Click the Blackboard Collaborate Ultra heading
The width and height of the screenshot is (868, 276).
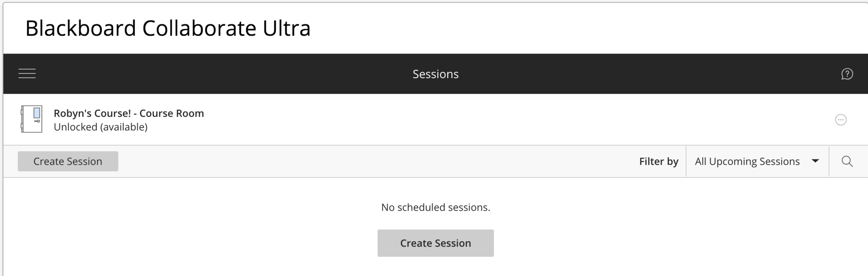[168, 28]
